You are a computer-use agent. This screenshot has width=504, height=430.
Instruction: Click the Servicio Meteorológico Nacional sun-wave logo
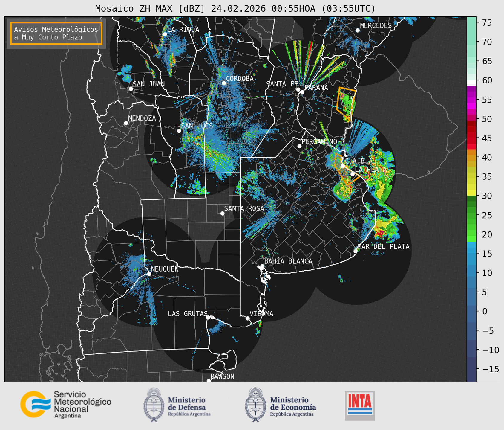pos(35,404)
